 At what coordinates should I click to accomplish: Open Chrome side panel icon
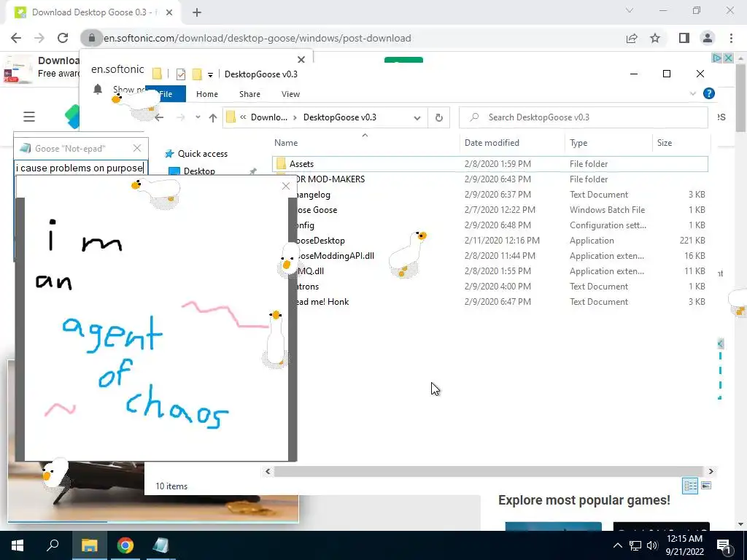point(684,38)
